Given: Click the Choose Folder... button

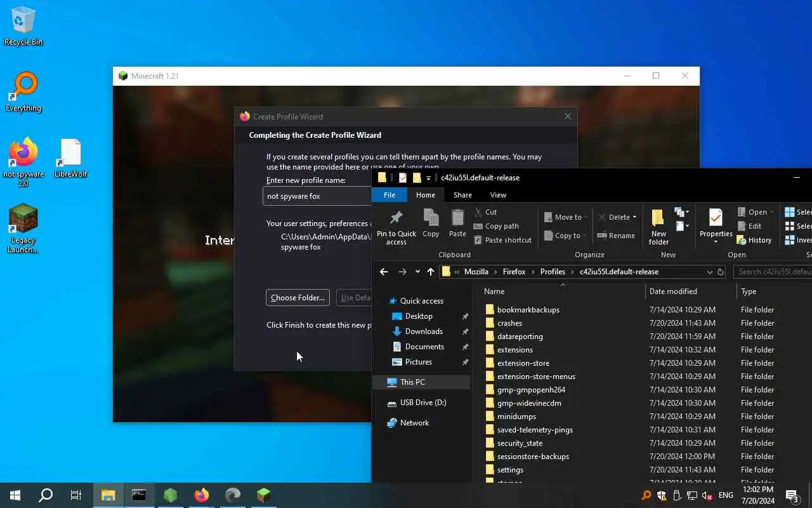Looking at the screenshot, I should pyautogui.click(x=298, y=297).
